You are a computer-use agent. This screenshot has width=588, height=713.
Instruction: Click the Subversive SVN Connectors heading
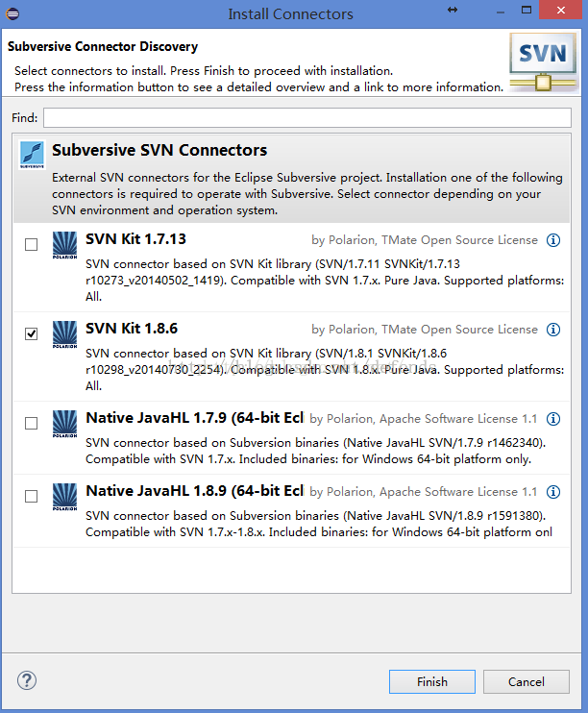click(x=159, y=150)
